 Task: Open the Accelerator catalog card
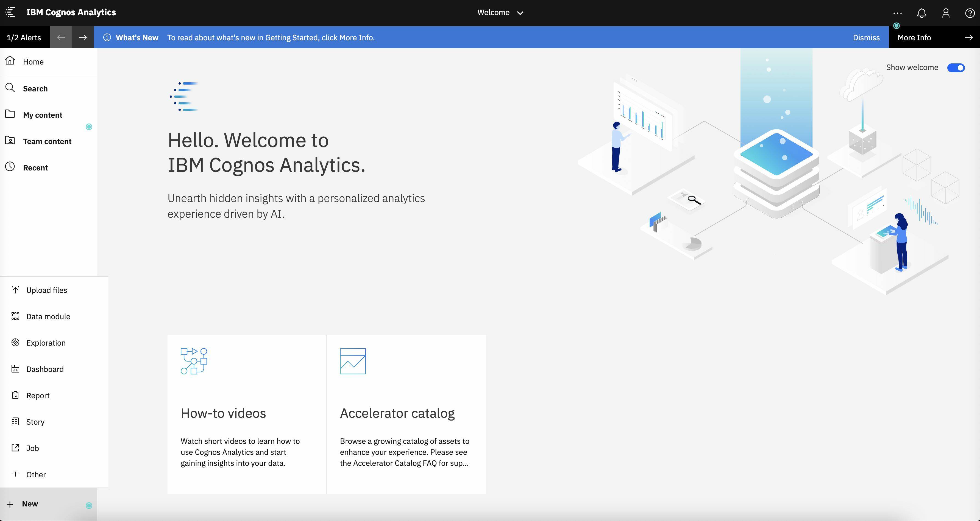pyautogui.click(x=406, y=414)
